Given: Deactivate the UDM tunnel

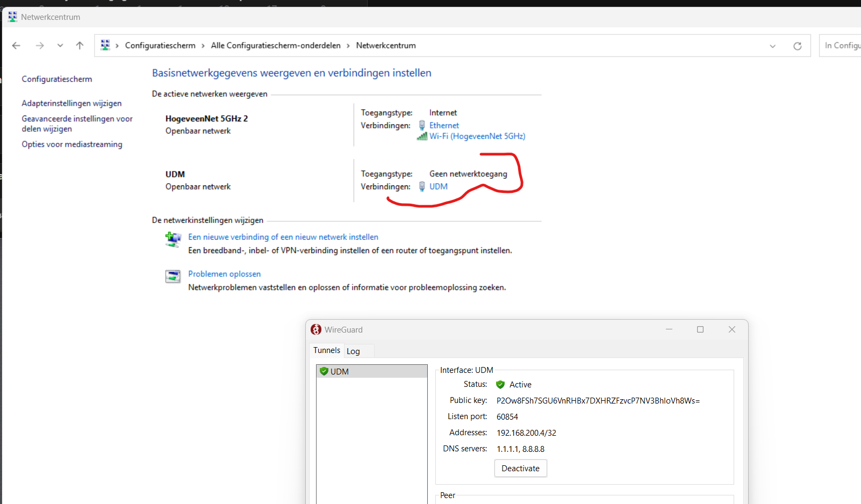Looking at the screenshot, I should tap(520, 468).
